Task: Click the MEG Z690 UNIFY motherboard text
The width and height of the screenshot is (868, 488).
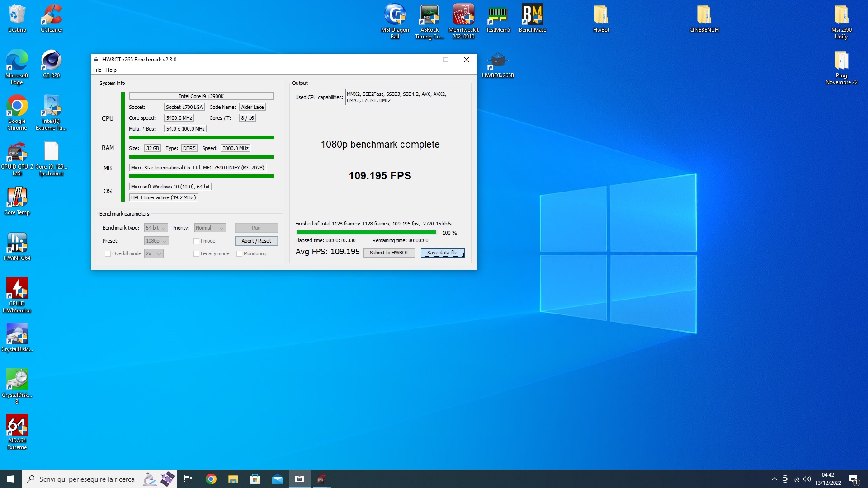Action: click(x=198, y=168)
